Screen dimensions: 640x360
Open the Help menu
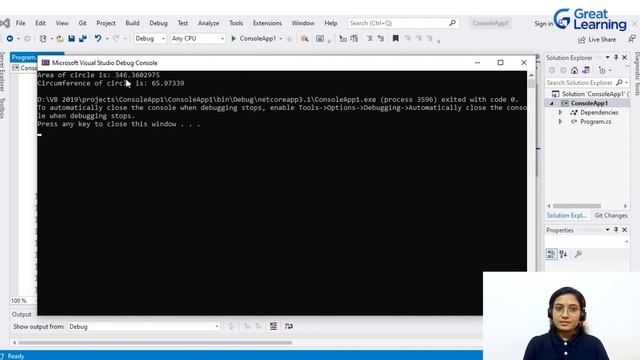click(331, 23)
